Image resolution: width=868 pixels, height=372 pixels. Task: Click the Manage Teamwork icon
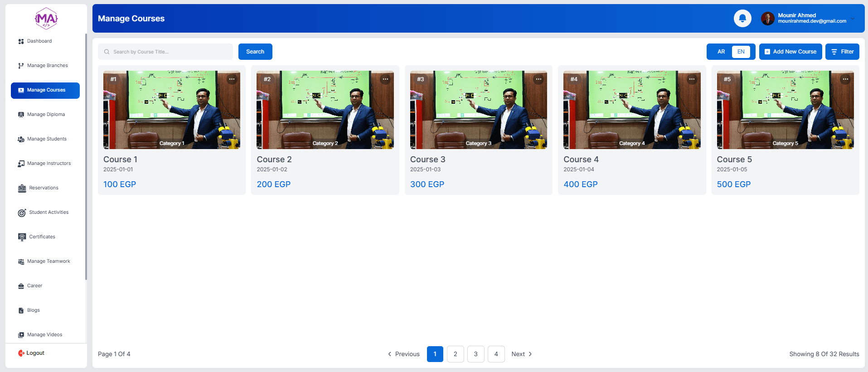click(x=21, y=261)
